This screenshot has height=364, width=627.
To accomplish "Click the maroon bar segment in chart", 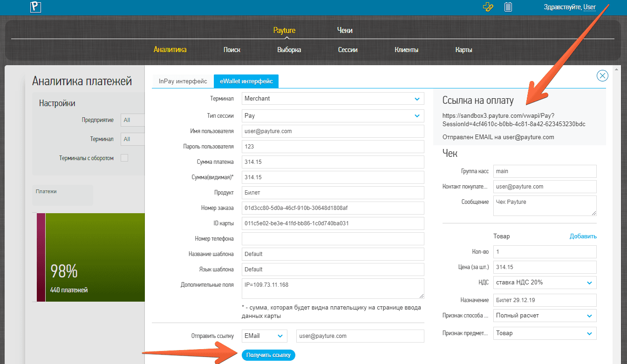I will click(x=41, y=257).
